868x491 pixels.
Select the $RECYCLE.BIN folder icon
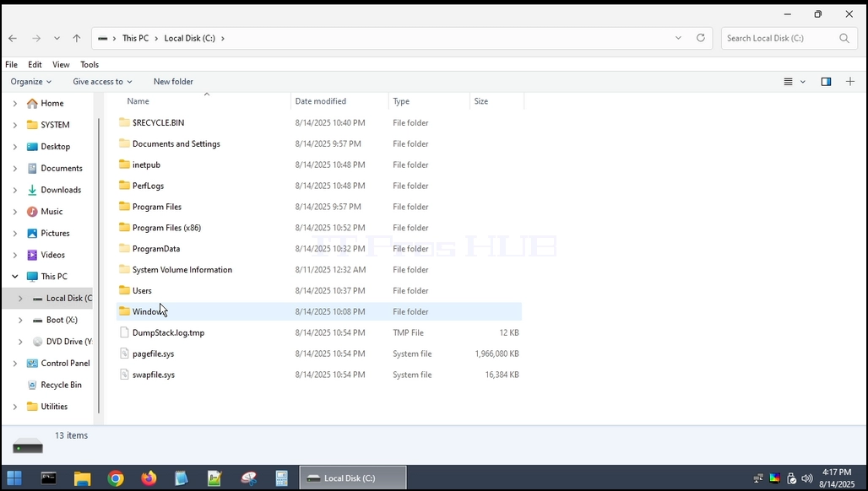(124, 122)
